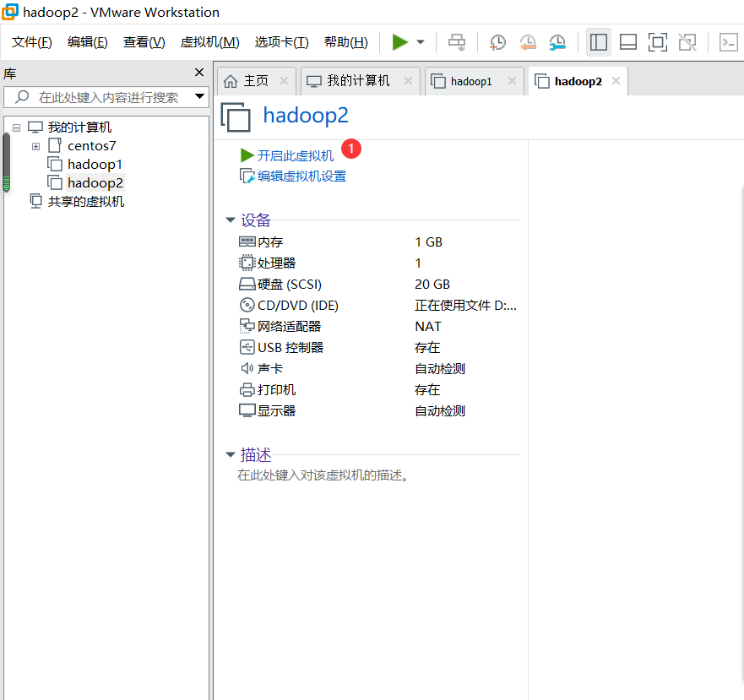The image size is (744, 700).
Task: Open the power options dropdown arrow
Action: [421, 42]
